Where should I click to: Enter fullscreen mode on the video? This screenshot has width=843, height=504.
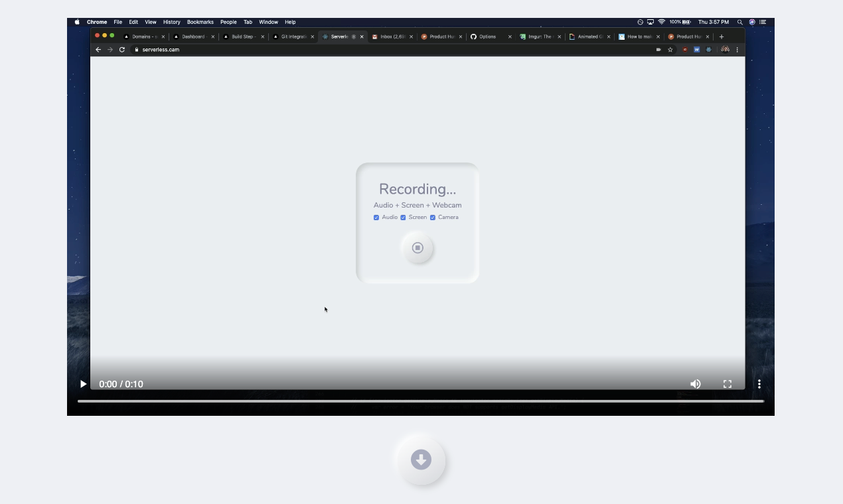(x=728, y=384)
